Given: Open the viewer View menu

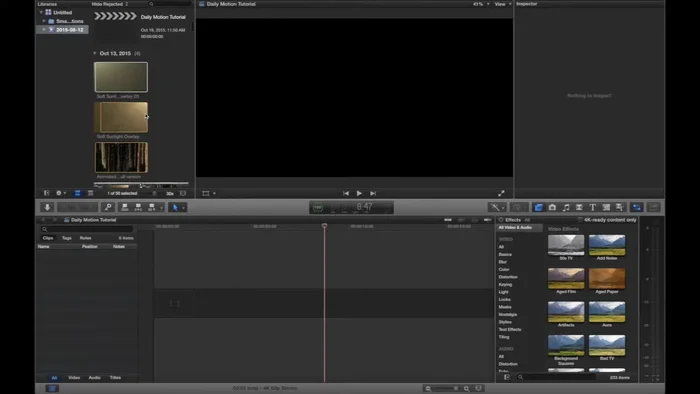Looking at the screenshot, I should pyautogui.click(x=503, y=4).
